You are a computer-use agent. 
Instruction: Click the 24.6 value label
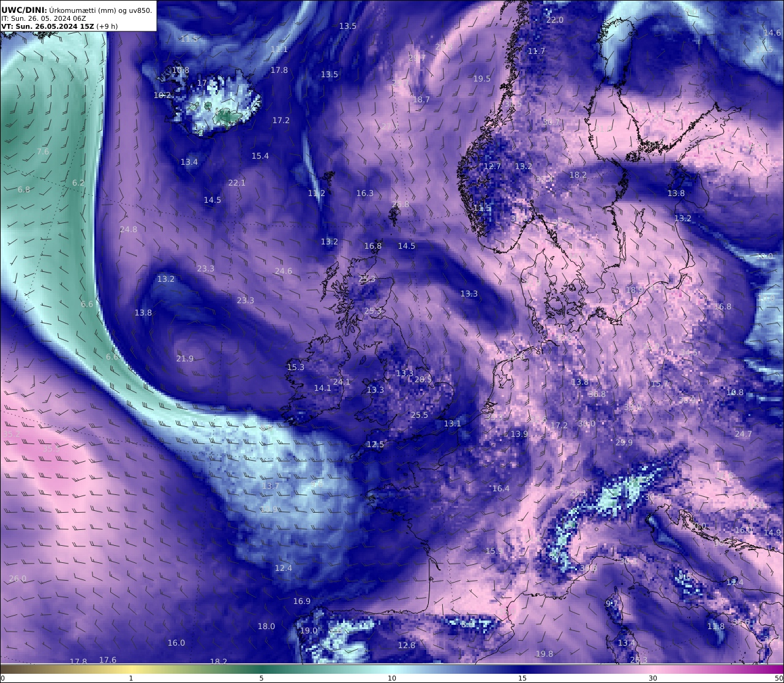pyautogui.click(x=284, y=271)
